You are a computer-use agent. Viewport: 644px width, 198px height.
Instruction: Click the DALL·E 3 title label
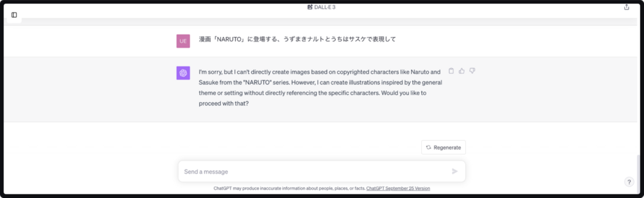[x=325, y=7]
